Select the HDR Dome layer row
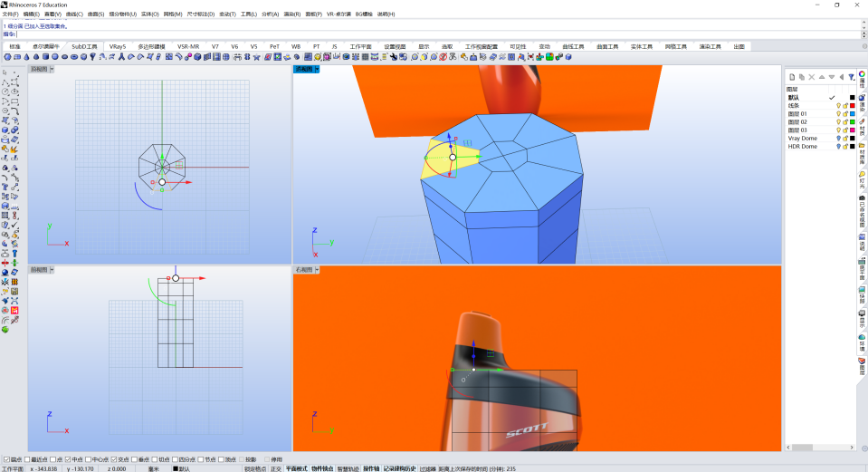 pos(821,146)
